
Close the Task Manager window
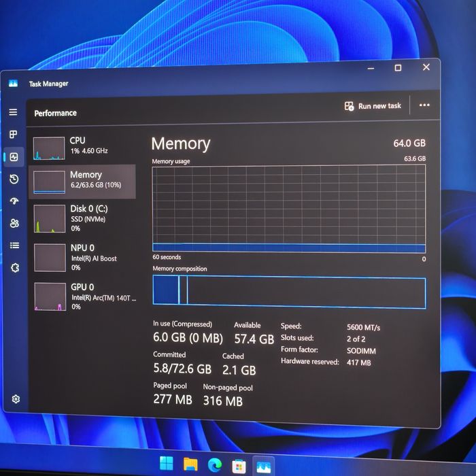(426, 67)
